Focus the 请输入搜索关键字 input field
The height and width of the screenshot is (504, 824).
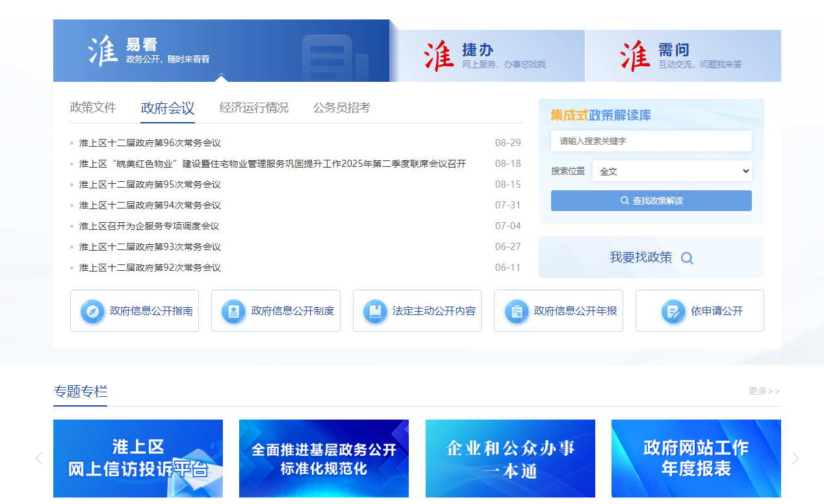click(x=651, y=141)
